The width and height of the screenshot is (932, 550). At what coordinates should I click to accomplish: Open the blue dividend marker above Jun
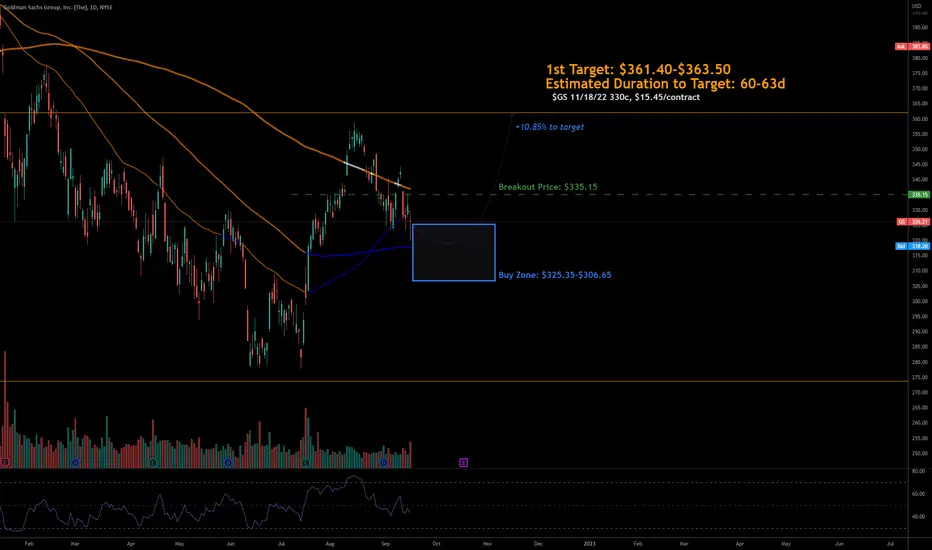pyautogui.click(x=228, y=463)
